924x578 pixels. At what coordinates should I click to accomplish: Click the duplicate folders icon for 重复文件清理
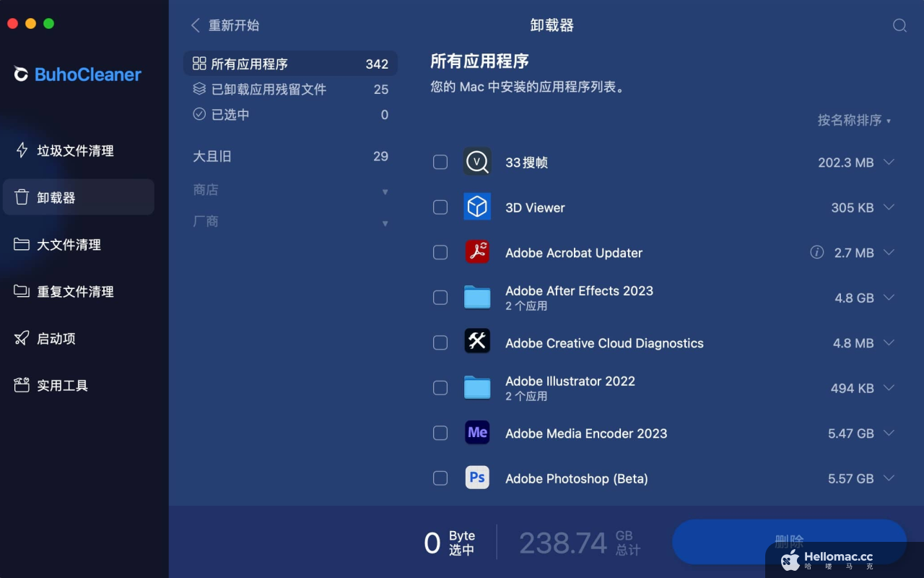pyautogui.click(x=22, y=291)
